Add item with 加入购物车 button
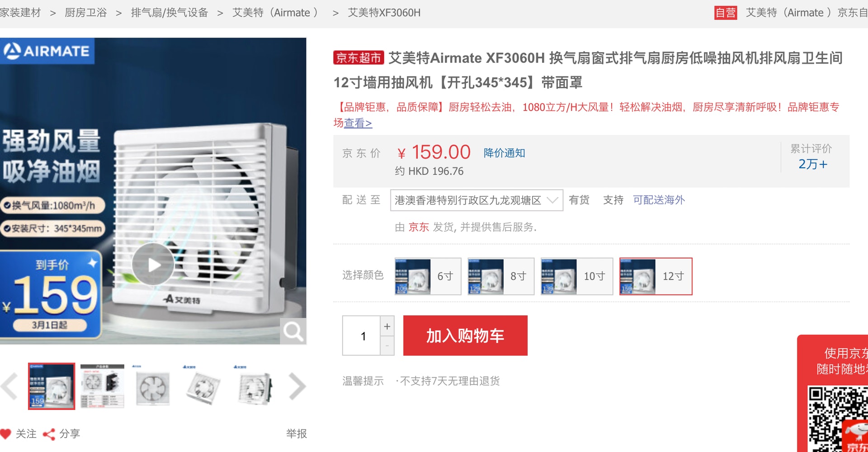Viewport: 868px width, 452px height. click(x=465, y=336)
